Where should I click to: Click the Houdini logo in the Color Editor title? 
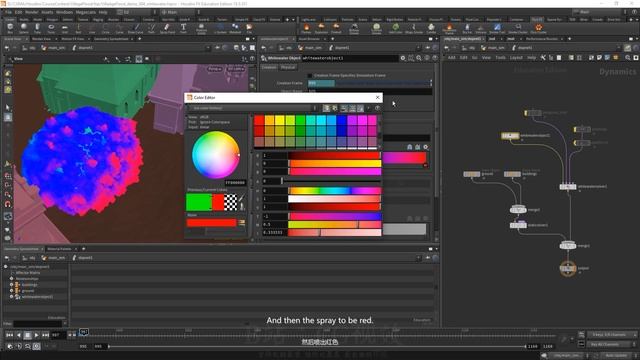click(189, 98)
